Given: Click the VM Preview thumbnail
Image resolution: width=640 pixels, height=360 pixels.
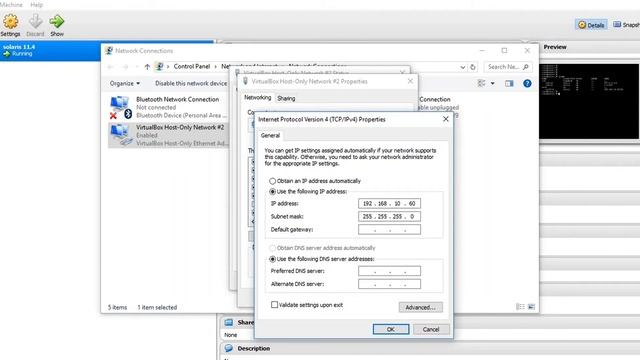Looking at the screenshot, I should click(589, 101).
